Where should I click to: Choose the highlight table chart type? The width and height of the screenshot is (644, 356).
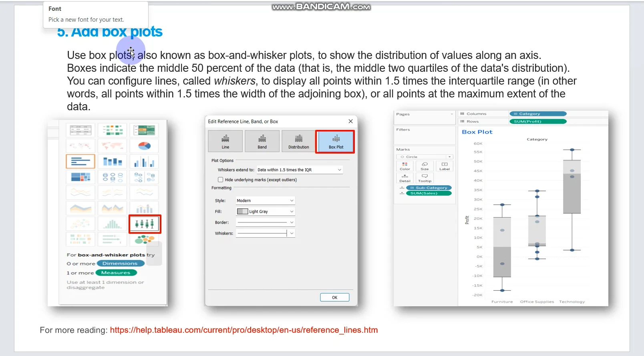coord(144,130)
